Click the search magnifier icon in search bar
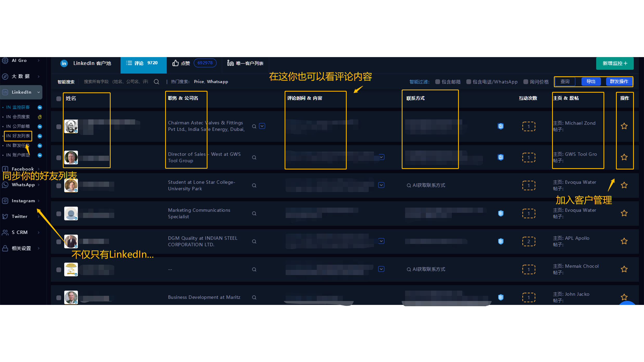644x362 pixels. [x=156, y=82]
